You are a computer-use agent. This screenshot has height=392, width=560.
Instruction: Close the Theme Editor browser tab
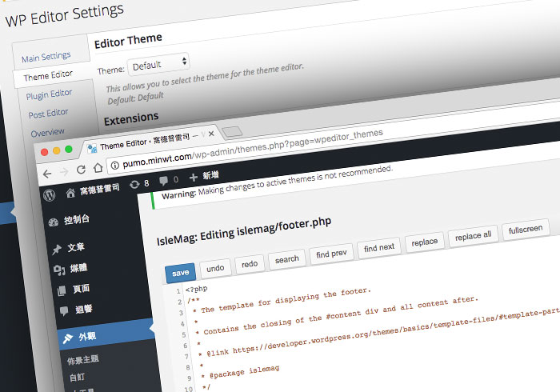coord(211,134)
